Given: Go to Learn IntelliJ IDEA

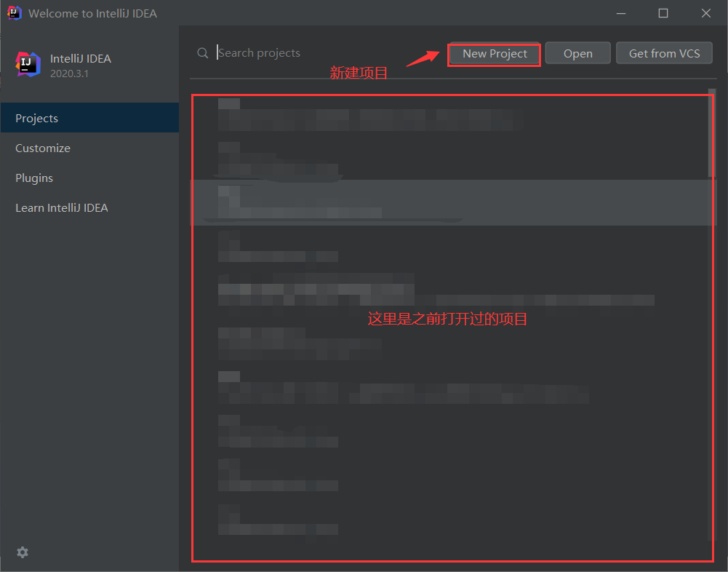Looking at the screenshot, I should [x=89, y=207].
